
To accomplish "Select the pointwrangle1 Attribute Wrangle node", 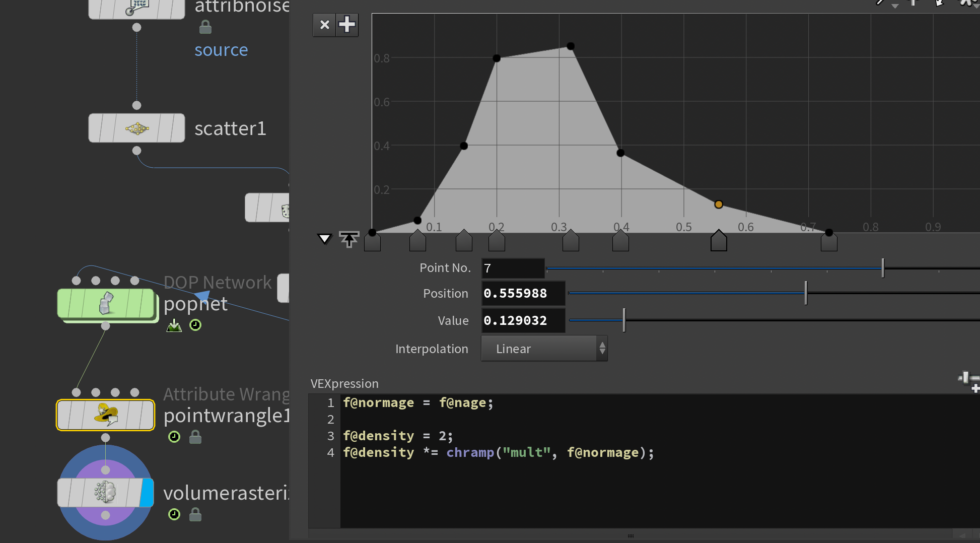I will pyautogui.click(x=106, y=415).
